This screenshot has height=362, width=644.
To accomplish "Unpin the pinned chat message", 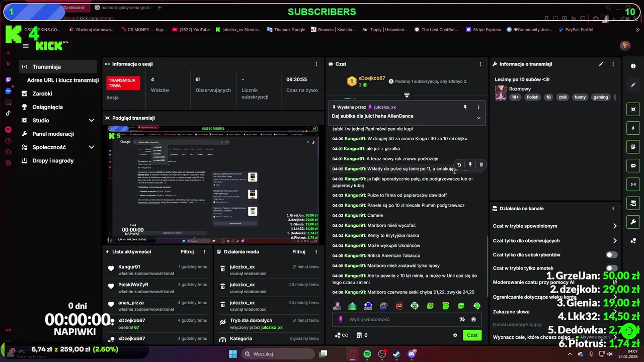I will (465, 107).
